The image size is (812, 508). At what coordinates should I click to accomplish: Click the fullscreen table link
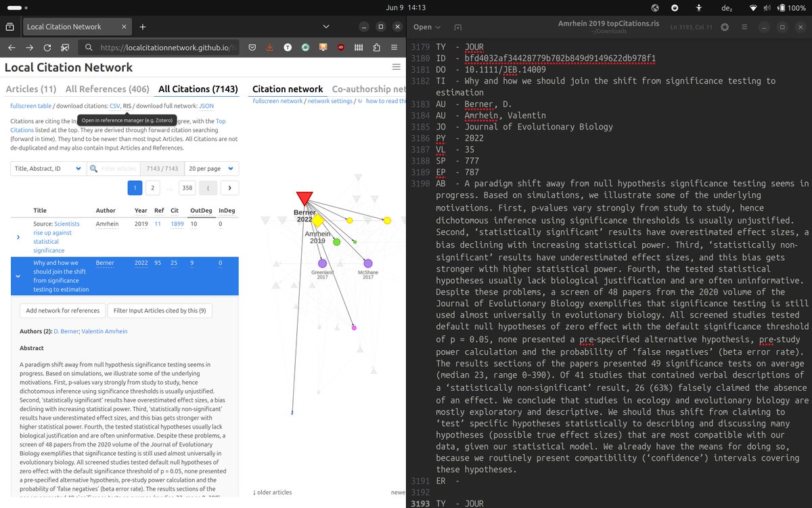pyautogui.click(x=30, y=106)
